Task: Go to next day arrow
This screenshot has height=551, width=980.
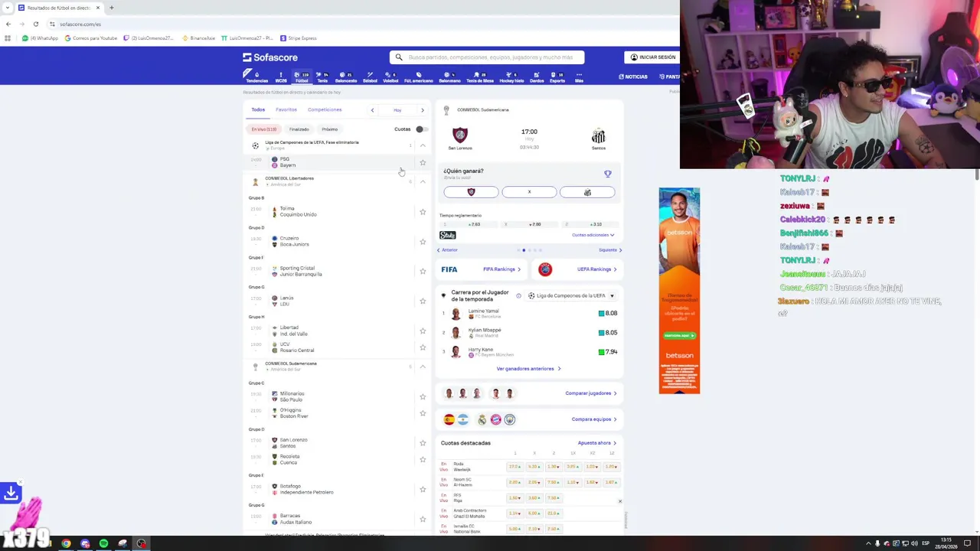Action: [422, 110]
